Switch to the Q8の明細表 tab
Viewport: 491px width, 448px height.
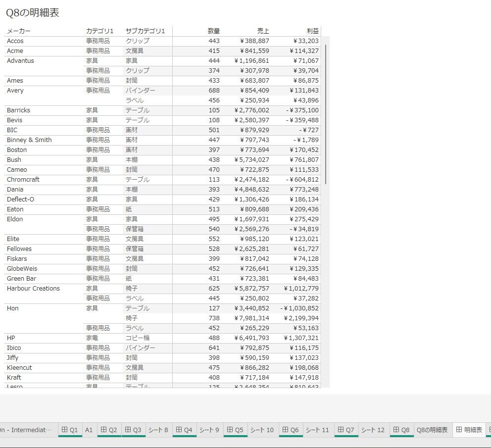[433, 430]
